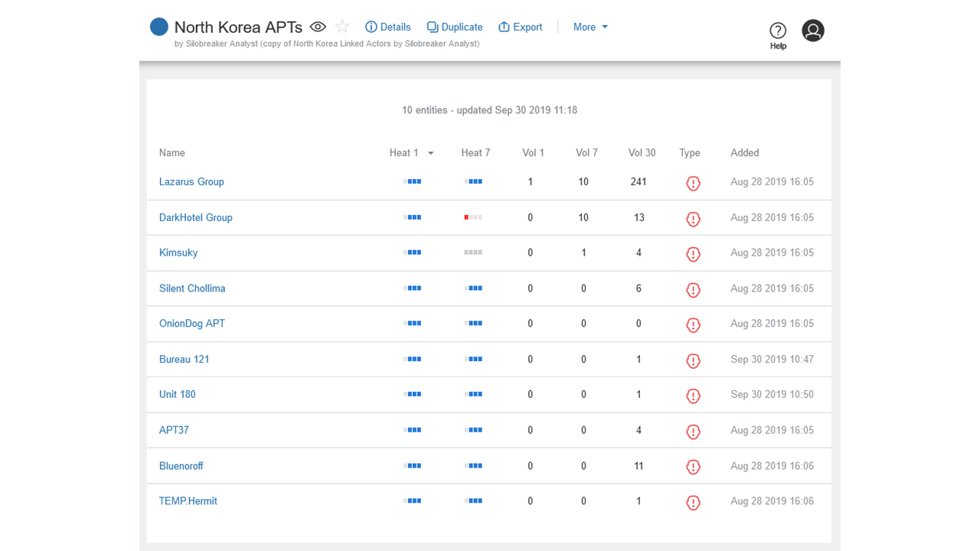Click the entities updated status text

coord(489,110)
